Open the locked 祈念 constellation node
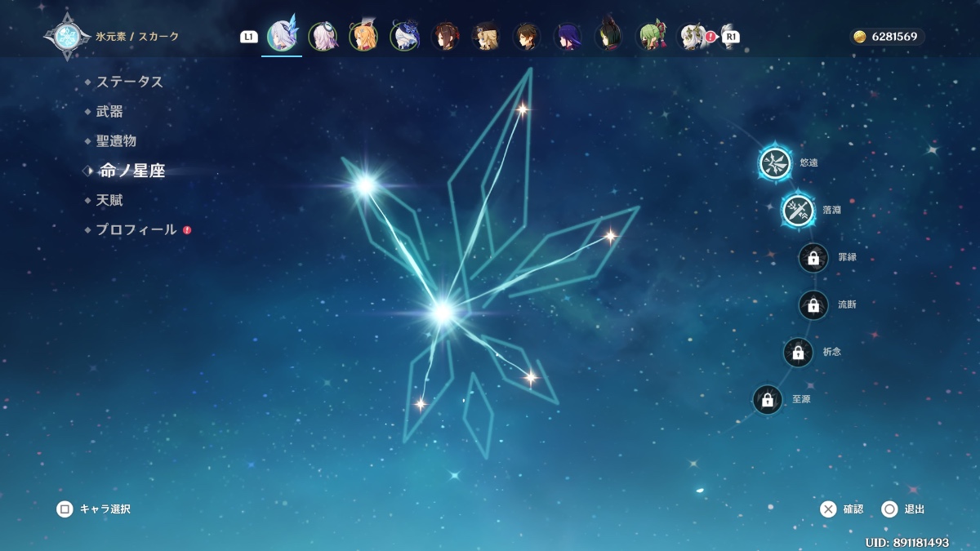Screen dimensions: 980x551 pos(798,353)
